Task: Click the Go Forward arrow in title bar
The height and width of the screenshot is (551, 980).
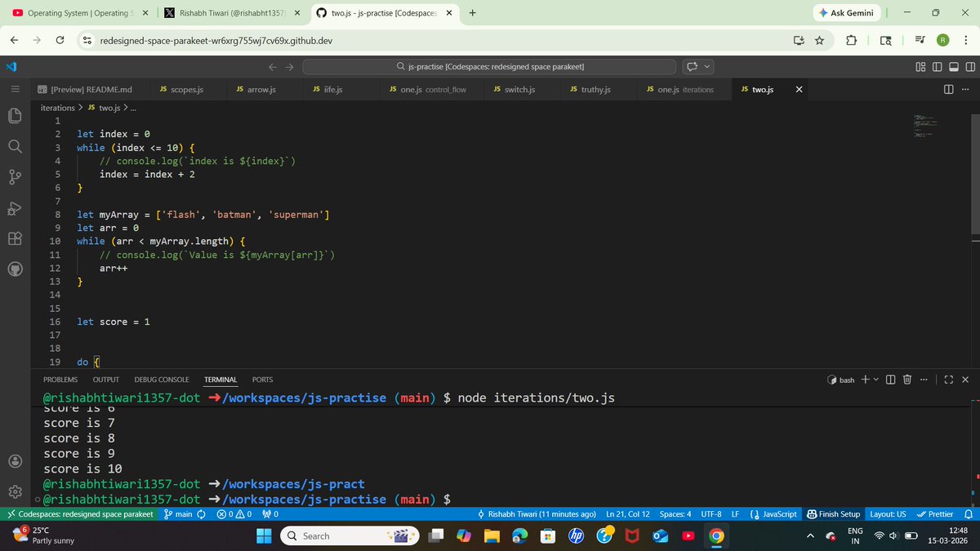Action: pyautogui.click(x=288, y=67)
